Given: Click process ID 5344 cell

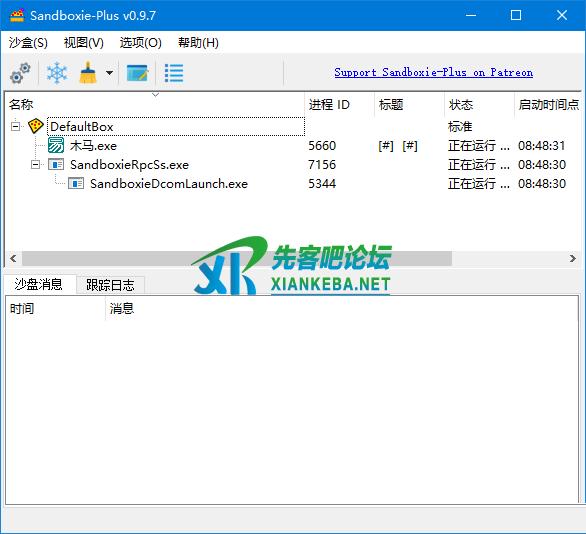Looking at the screenshot, I should (x=322, y=183).
